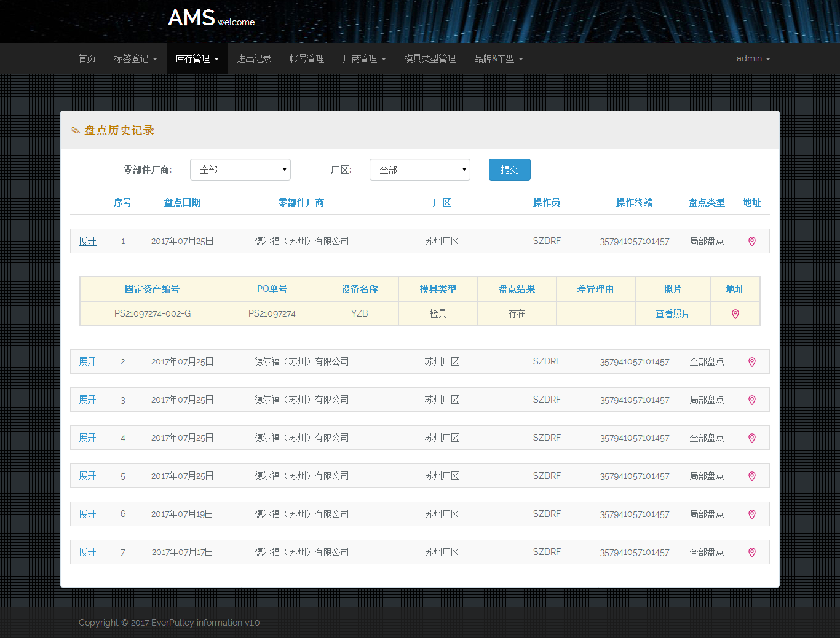Open the map pin for record 2

click(751, 362)
